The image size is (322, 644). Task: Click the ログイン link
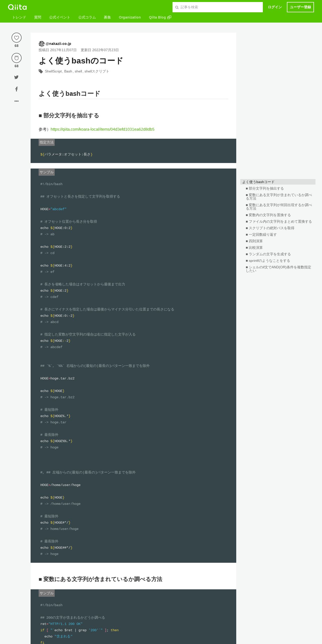[x=275, y=7]
